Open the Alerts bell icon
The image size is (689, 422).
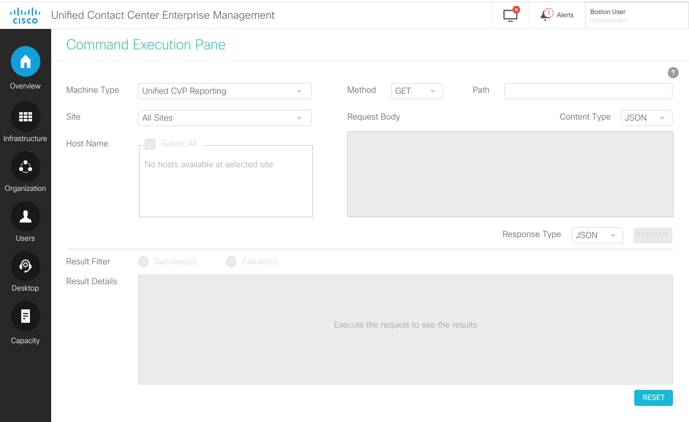click(547, 15)
